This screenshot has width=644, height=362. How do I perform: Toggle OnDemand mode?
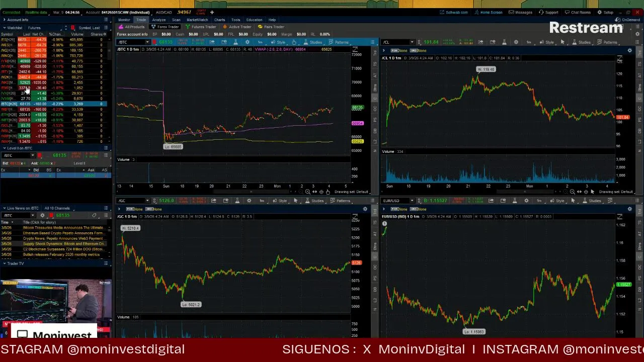(628, 20)
